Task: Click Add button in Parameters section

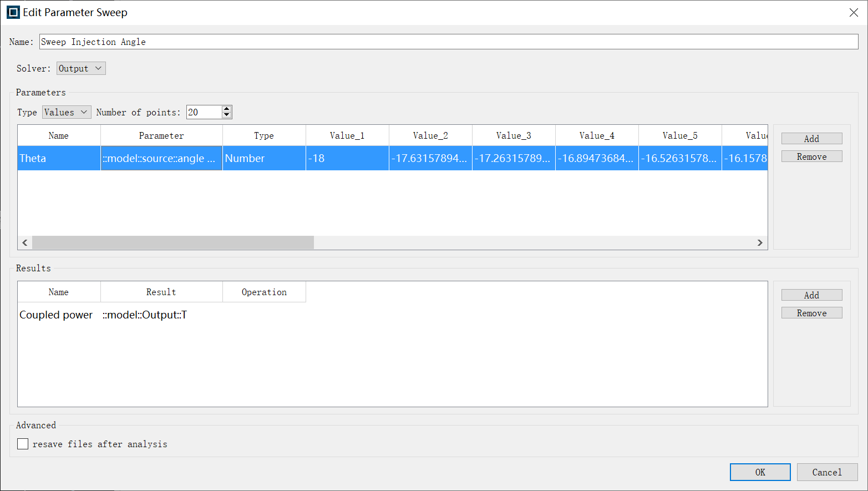Action: (x=811, y=139)
